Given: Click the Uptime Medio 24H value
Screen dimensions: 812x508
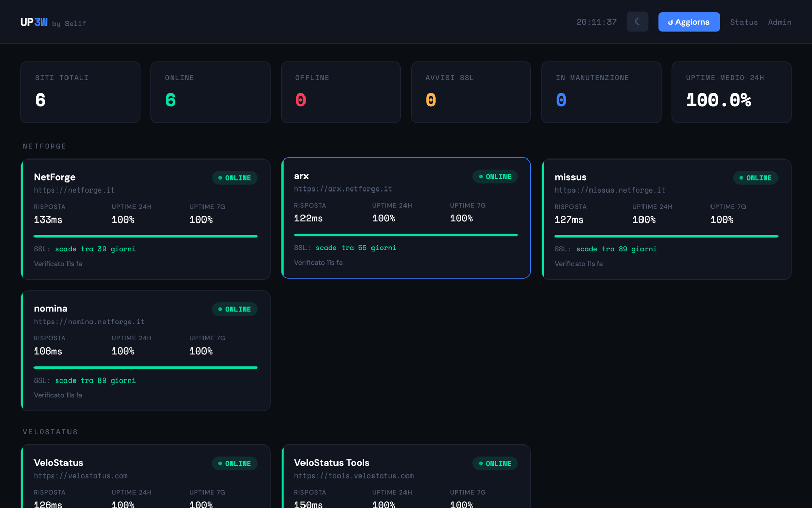Looking at the screenshot, I should [718, 100].
